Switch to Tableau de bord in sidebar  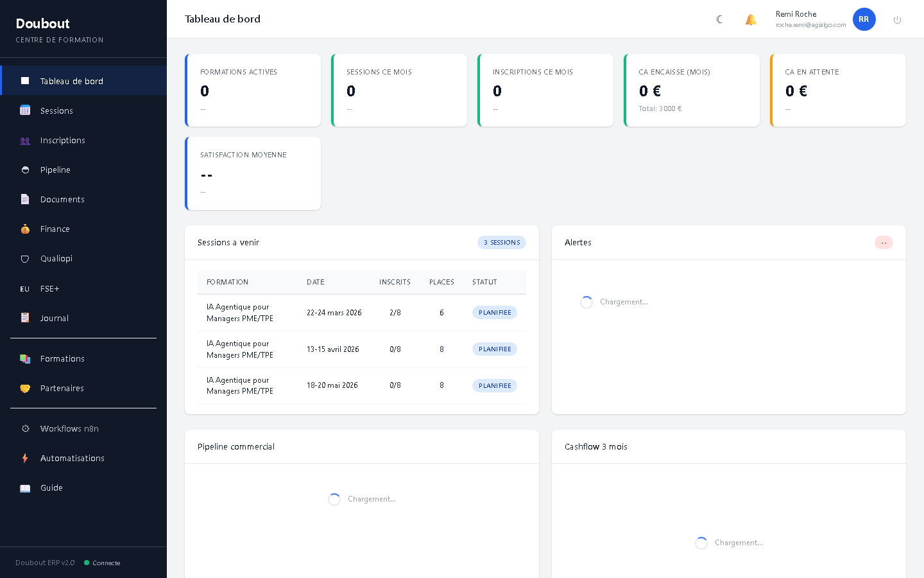[71, 81]
